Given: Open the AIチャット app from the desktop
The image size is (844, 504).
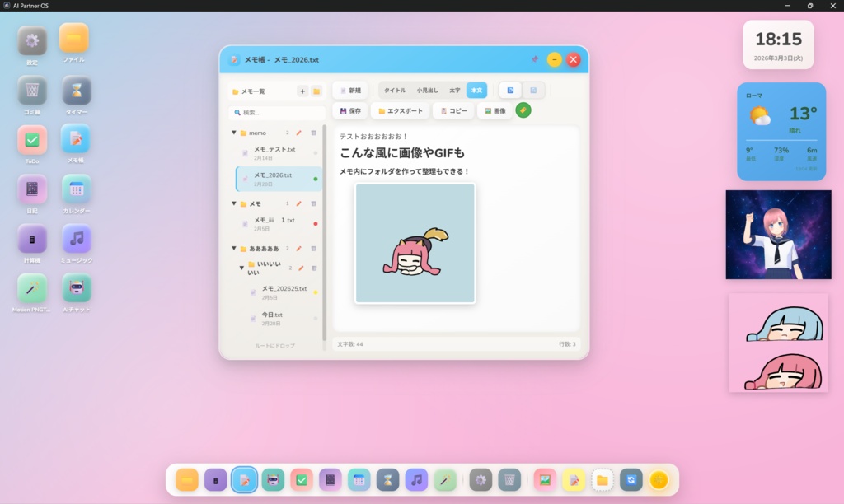Looking at the screenshot, I should [x=76, y=290].
